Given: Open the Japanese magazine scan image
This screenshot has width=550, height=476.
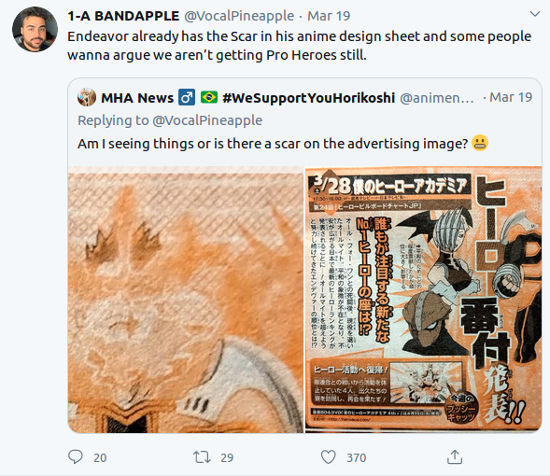Looking at the screenshot, I should tap(423, 300).
